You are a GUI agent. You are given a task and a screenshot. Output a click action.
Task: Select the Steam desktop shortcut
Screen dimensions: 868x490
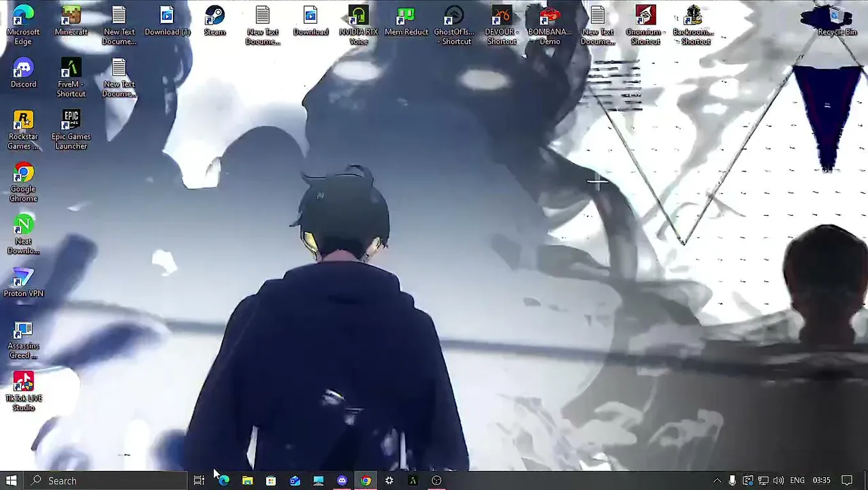click(214, 20)
